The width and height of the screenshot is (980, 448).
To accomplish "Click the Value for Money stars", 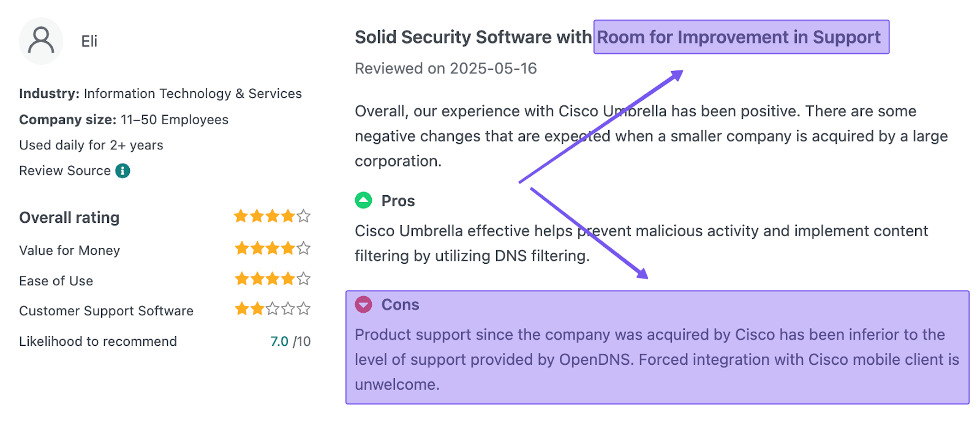I will click(x=273, y=248).
